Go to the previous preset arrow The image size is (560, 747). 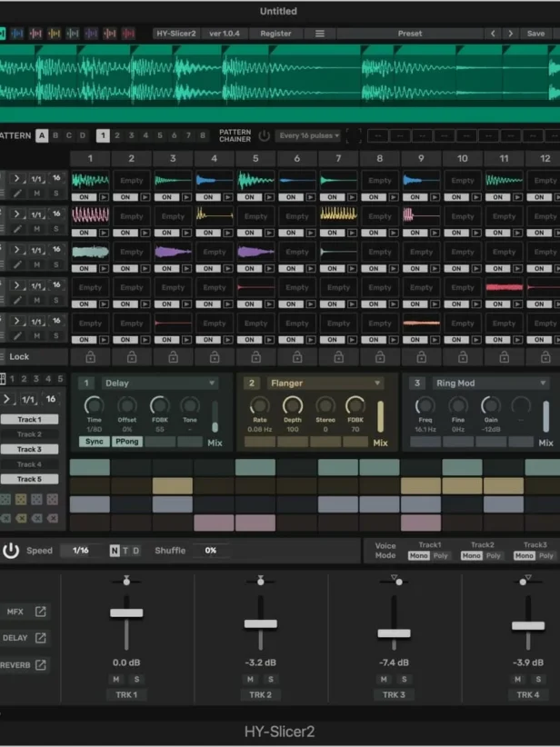(x=493, y=34)
